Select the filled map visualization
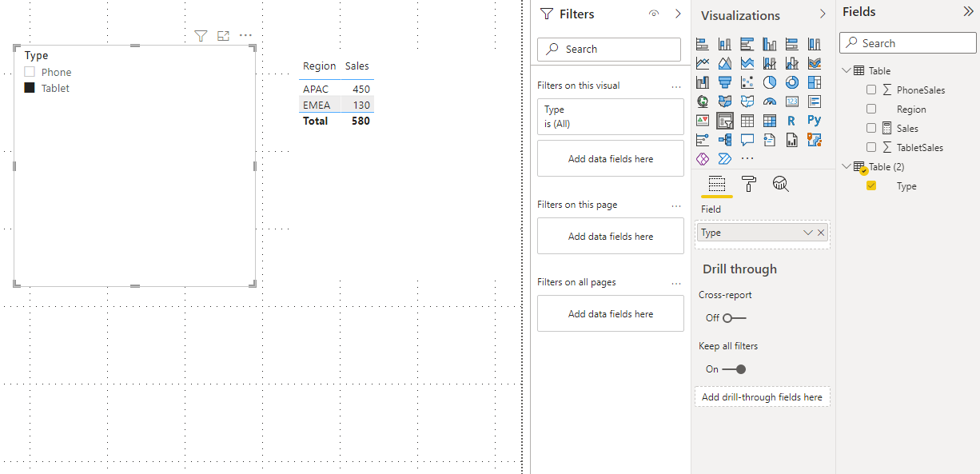This screenshot has height=474, width=980. [725, 102]
